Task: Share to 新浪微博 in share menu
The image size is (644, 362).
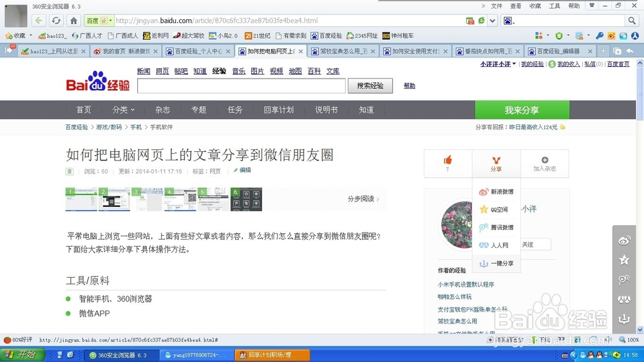Action: click(x=496, y=192)
